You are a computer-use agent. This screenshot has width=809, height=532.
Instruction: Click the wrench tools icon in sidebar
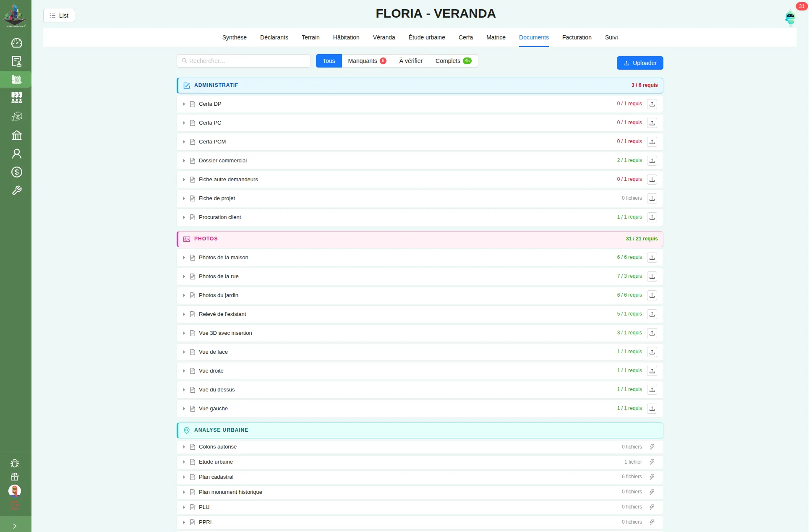pos(17,190)
